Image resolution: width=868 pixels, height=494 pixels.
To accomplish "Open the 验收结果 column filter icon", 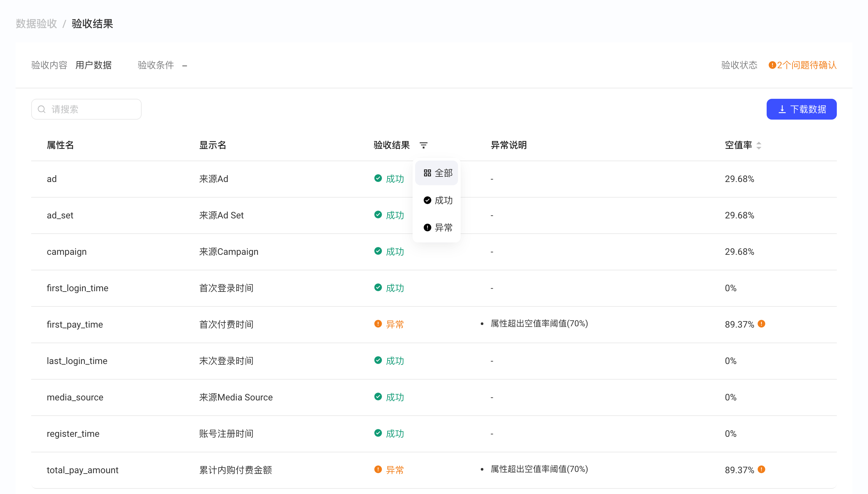I will click(424, 145).
